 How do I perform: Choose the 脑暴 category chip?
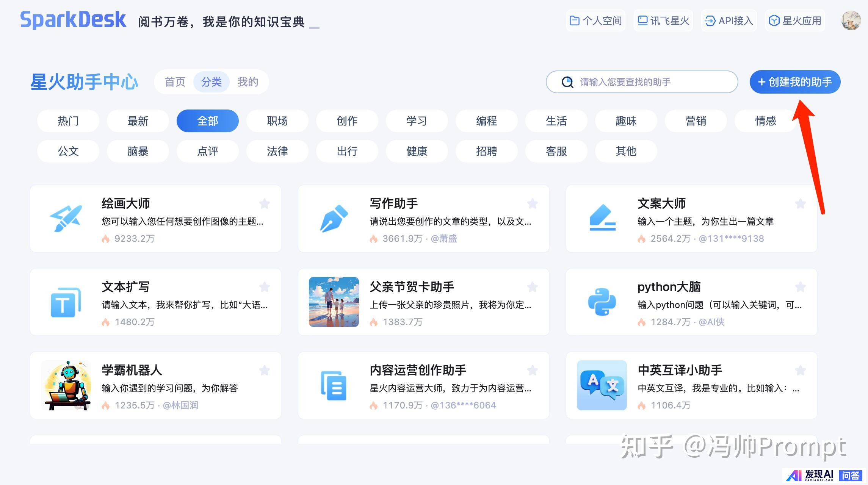pos(138,151)
